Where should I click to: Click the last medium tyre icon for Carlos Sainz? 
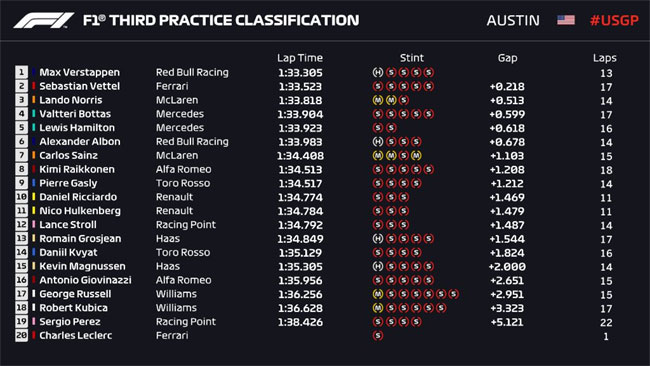pyautogui.click(x=416, y=155)
